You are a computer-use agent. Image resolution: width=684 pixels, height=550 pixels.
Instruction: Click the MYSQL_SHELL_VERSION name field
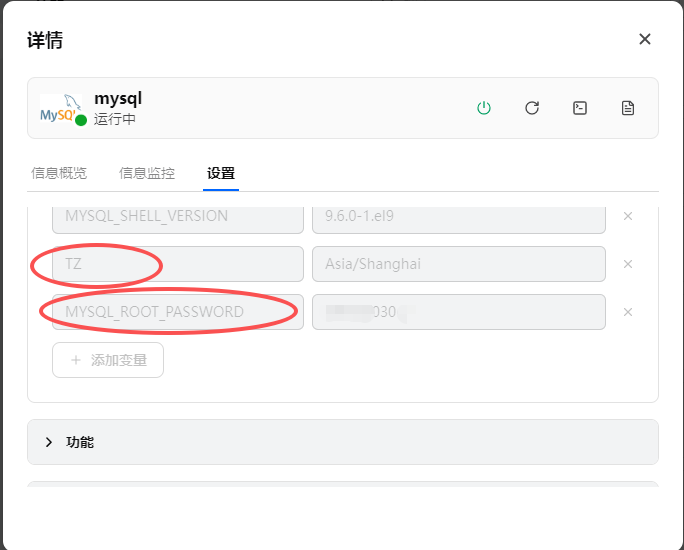177,216
